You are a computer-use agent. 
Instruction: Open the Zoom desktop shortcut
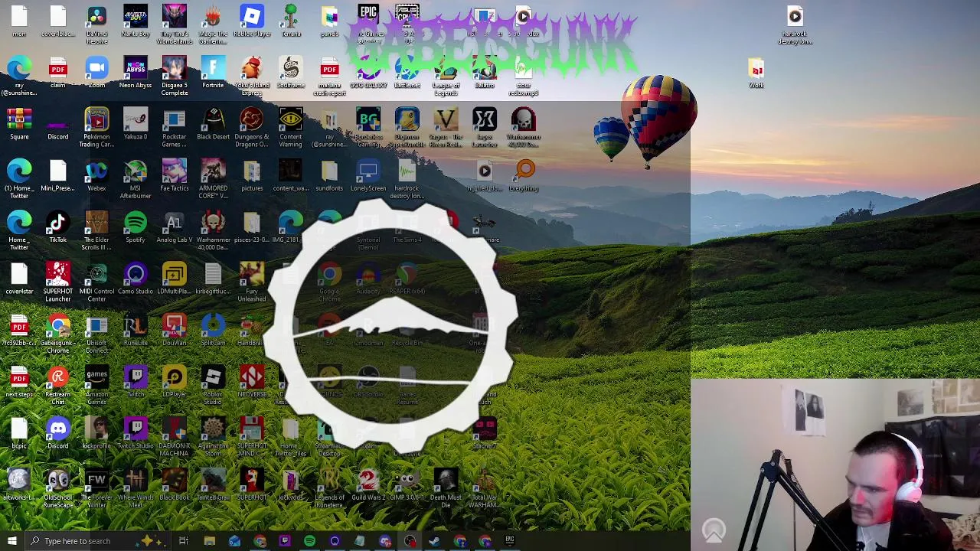coord(96,73)
